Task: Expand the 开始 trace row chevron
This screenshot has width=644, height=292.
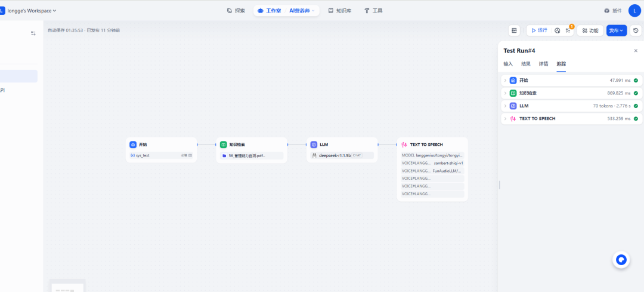Action: coord(505,81)
